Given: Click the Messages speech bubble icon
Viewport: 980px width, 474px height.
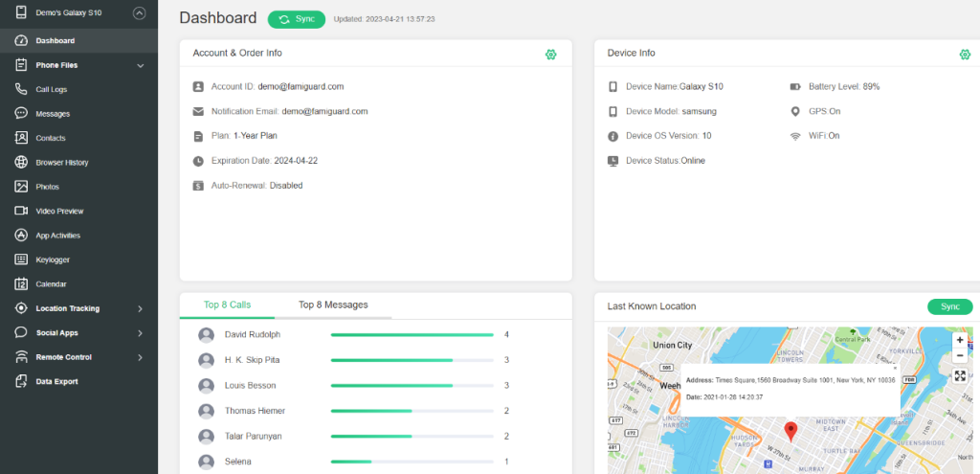Looking at the screenshot, I should [21, 113].
